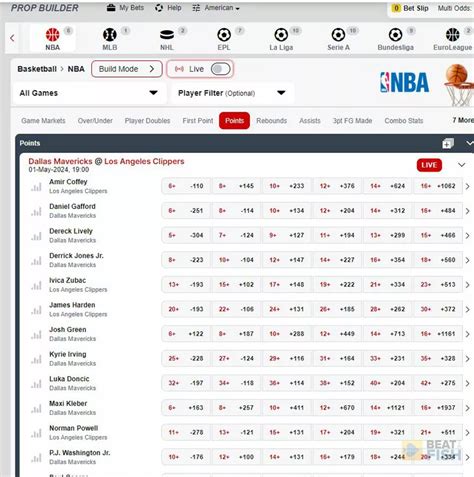Open the Help lifebuoy icon

pyautogui.click(x=159, y=8)
